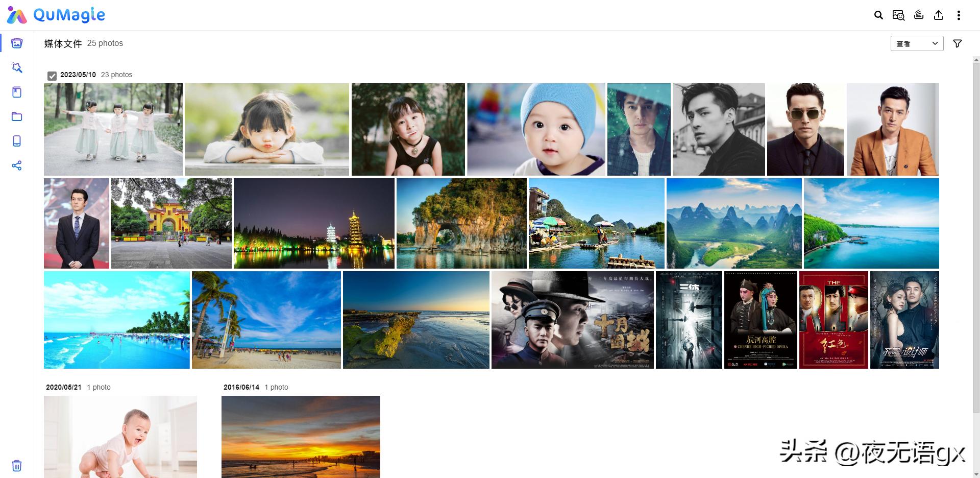Open photo of baby in blue hat
This screenshot has width=980, height=478.
point(536,129)
